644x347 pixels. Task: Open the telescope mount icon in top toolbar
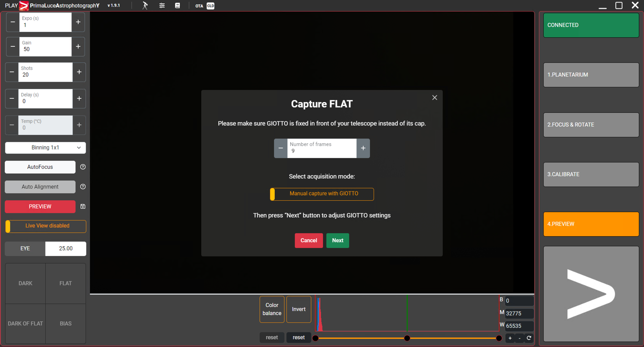click(x=145, y=5)
